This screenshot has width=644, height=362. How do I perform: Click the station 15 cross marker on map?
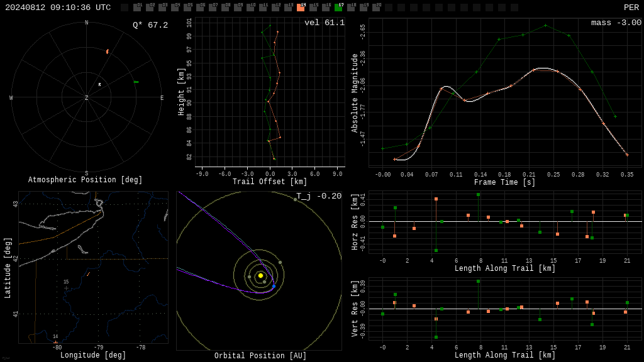tap(66, 288)
